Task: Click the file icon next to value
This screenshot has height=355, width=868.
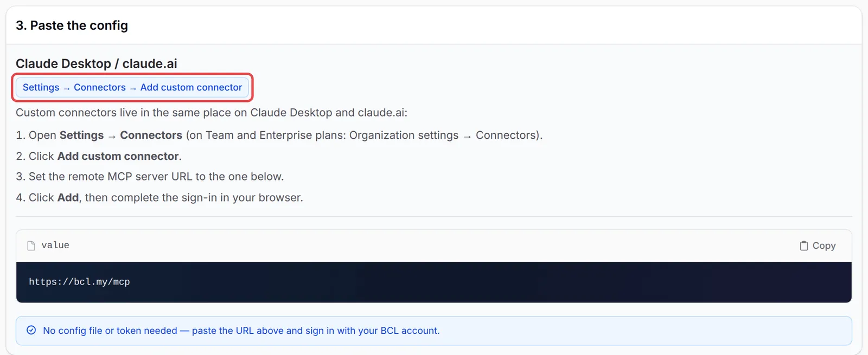Action: pyautogui.click(x=31, y=246)
